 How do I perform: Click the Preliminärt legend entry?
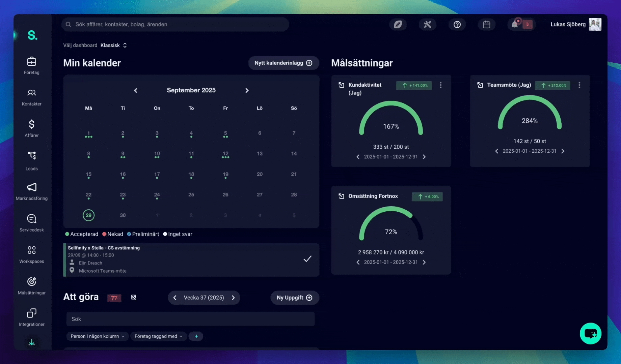[x=143, y=234]
